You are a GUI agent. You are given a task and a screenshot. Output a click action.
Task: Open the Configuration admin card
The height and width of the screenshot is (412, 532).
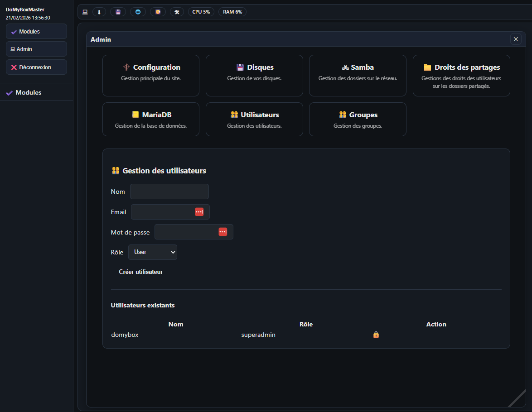[x=151, y=76]
